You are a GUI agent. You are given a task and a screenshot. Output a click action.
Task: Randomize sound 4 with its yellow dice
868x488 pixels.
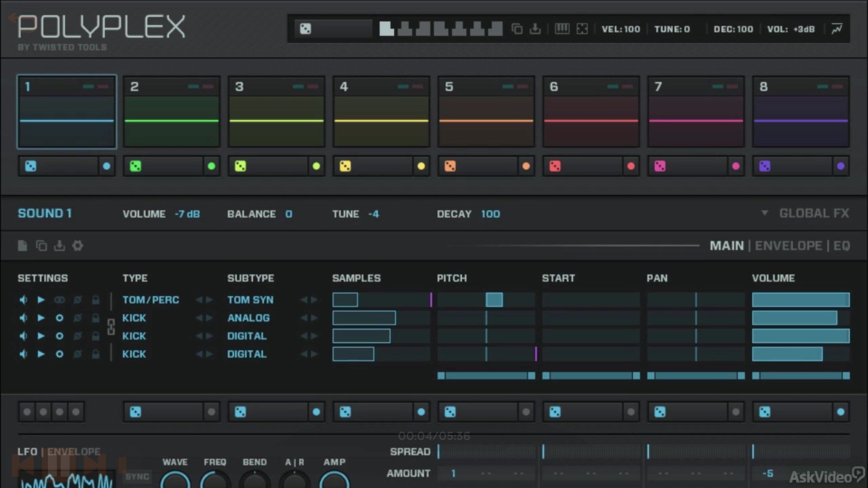click(345, 166)
